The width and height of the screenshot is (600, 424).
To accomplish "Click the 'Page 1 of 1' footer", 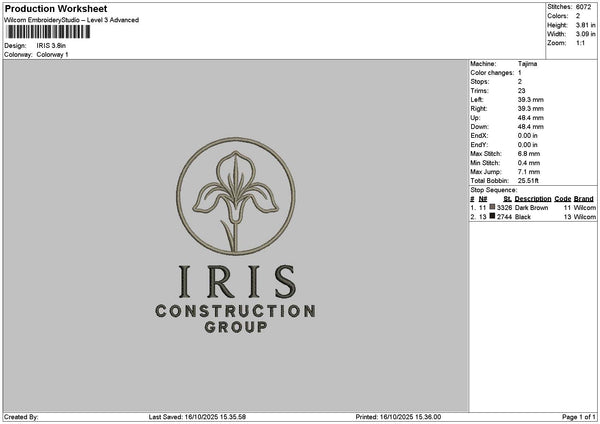I will (x=579, y=417).
